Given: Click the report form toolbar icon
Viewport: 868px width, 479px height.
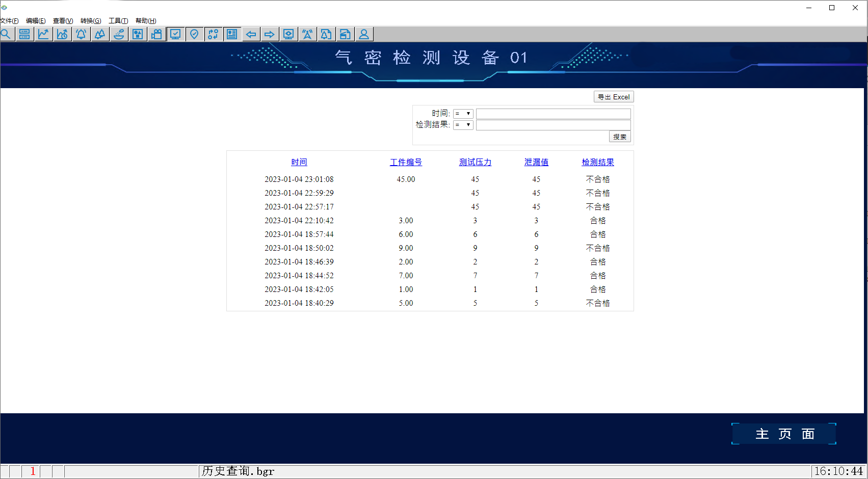Looking at the screenshot, I should click(232, 34).
